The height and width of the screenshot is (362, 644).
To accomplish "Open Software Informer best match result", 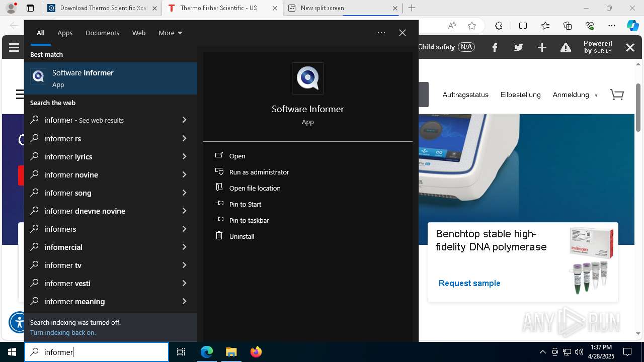I will coord(111,78).
